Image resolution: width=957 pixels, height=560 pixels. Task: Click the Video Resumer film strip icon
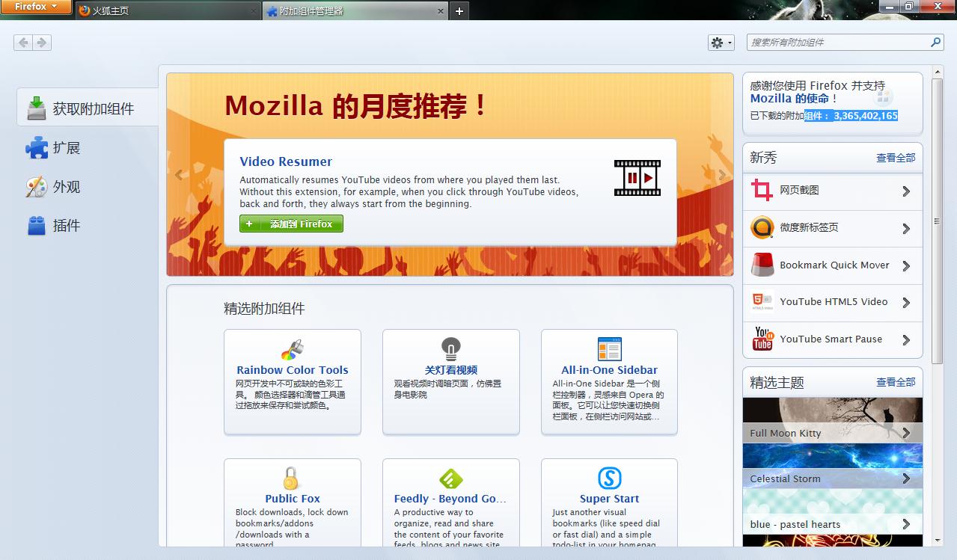point(638,178)
